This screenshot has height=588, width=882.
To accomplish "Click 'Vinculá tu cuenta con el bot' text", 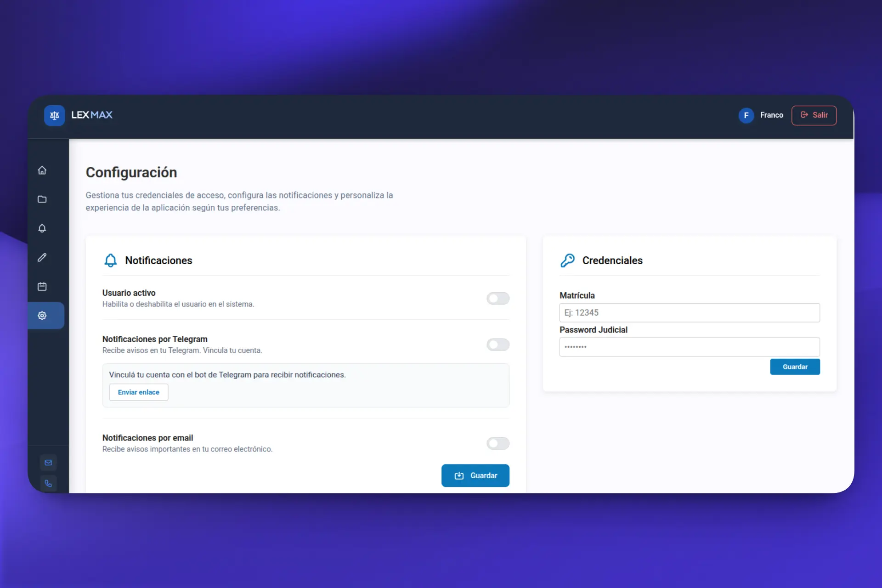I will tap(227, 375).
